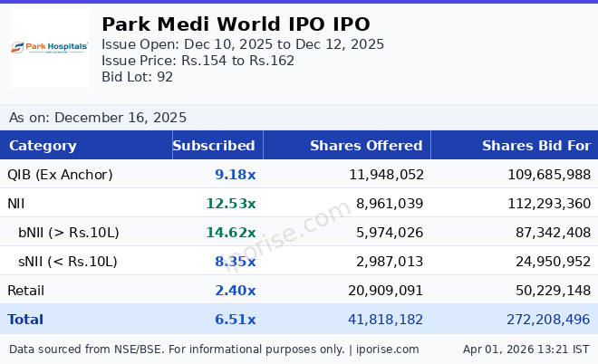This screenshot has width=598, height=364.
Task: Click the Shares Offered column header
Action: [x=366, y=146]
